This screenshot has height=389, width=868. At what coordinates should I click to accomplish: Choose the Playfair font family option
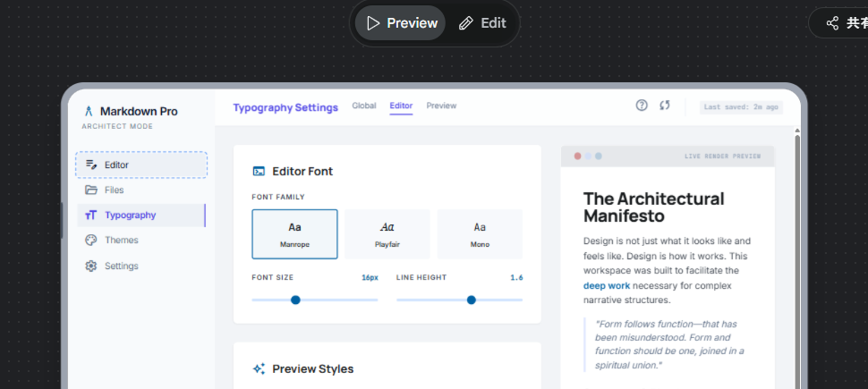[387, 234]
